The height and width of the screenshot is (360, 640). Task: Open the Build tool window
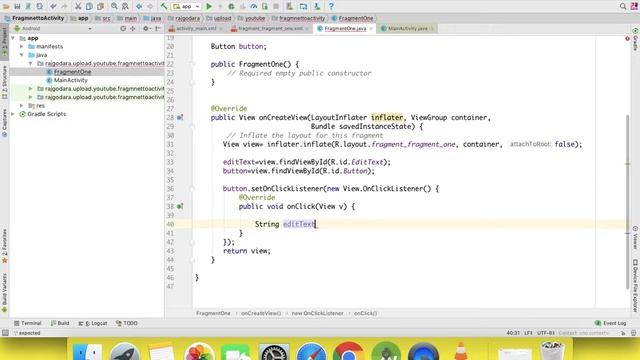[x=60, y=323]
